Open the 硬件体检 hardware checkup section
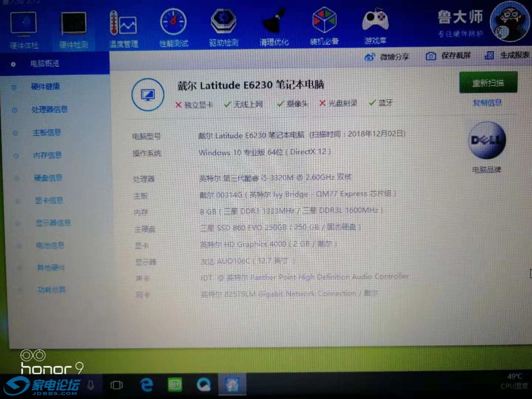 (24, 29)
